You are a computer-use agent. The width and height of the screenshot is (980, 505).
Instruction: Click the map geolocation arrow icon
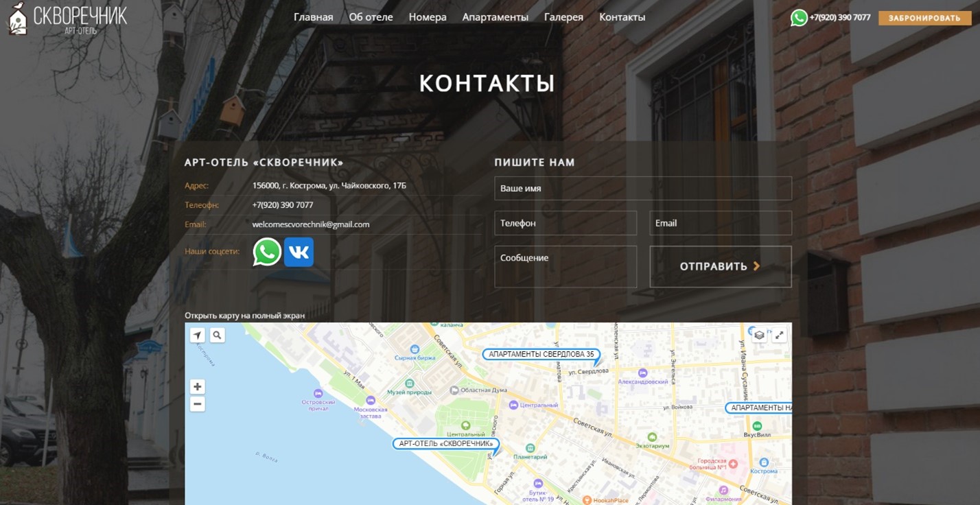pos(198,335)
